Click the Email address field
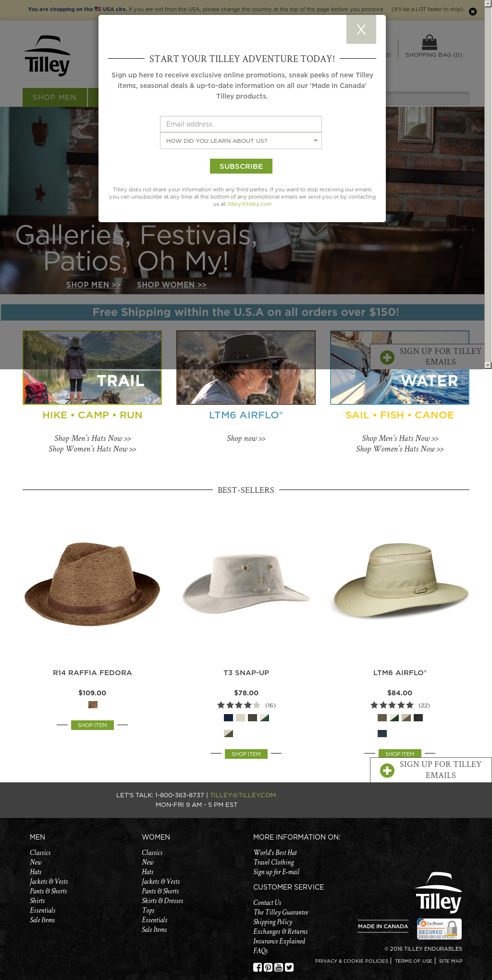 (241, 124)
